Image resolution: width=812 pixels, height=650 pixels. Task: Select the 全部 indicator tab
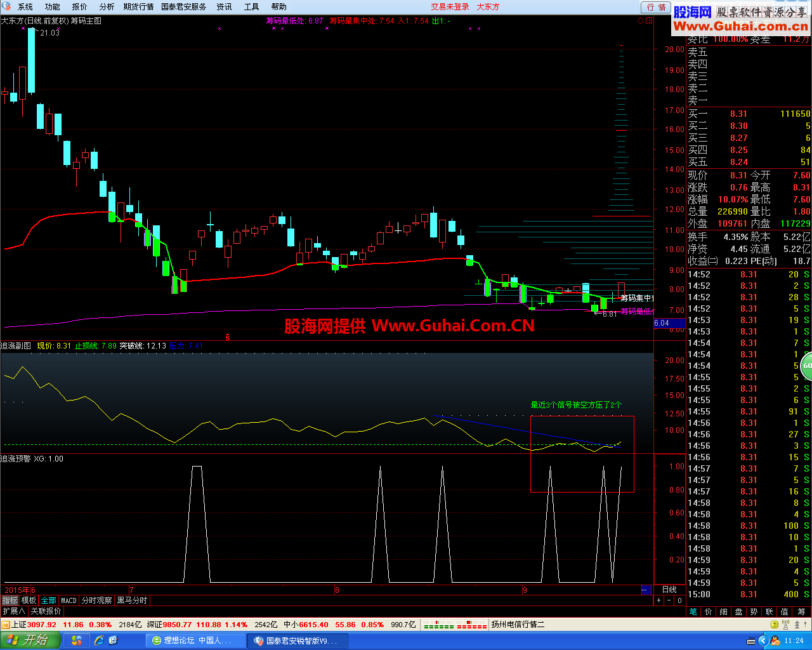click(49, 600)
